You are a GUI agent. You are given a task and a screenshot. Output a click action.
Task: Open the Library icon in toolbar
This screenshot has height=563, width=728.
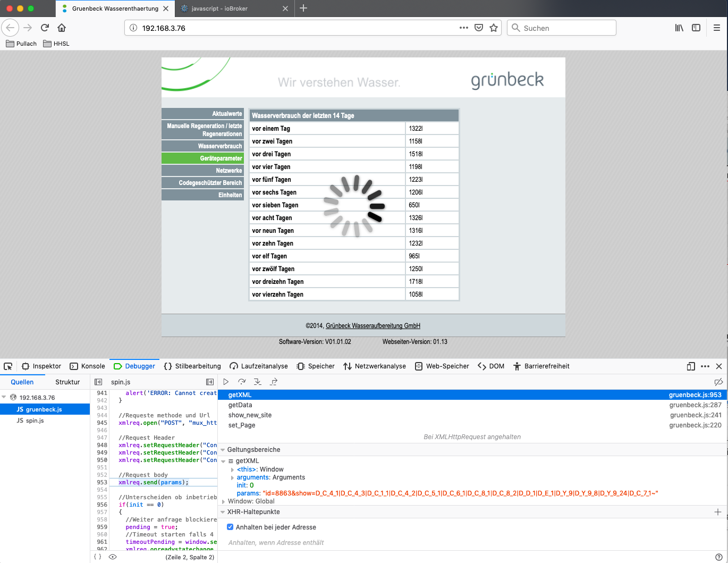[x=679, y=28]
